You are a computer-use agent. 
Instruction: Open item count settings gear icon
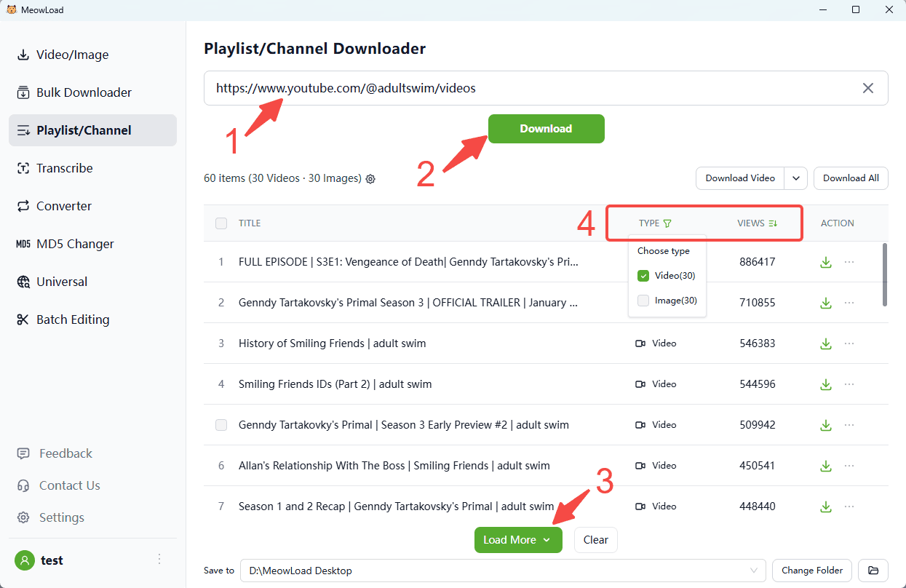coord(370,179)
